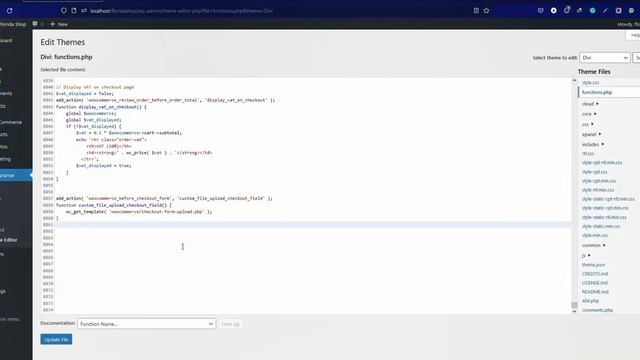Click the Look Up button
640x360 pixels.
[x=230, y=324]
